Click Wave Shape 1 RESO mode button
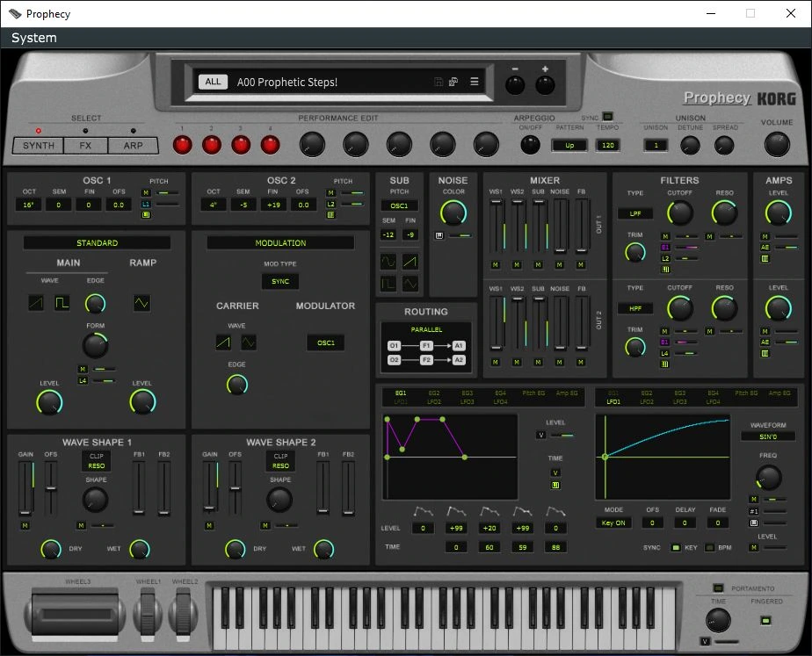This screenshot has width=812, height=656. [x=97, y=465]
